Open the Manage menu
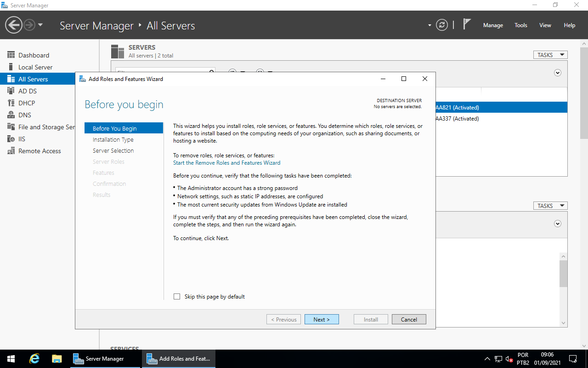Viewport: 588px width, 368px height. point(492,25)
